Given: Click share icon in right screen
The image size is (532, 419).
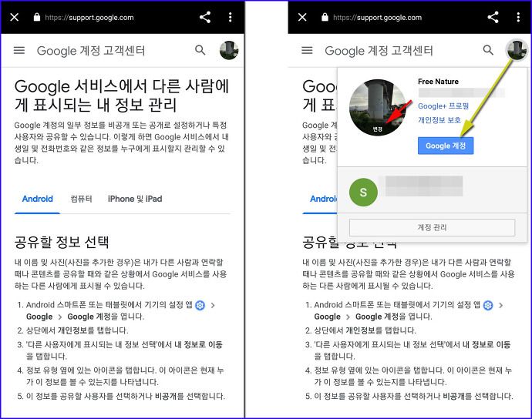Looking at the screenshot, I should [493, 17].
